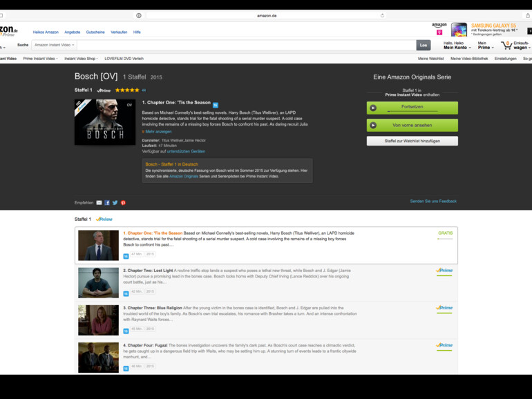Image resolution: width=532 pixels, height=399 pixels.
Task: Click the five-star rating
Action: coord(127,90)
